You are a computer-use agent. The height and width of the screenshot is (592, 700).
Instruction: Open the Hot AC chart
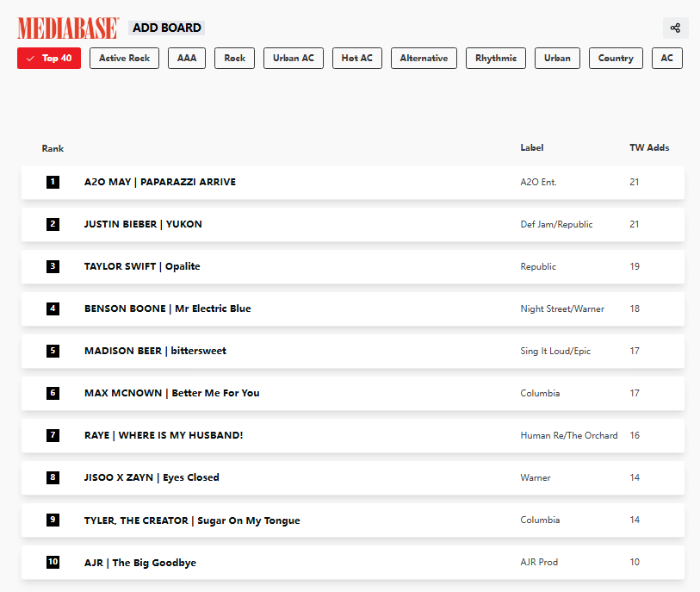pos(356,59)
